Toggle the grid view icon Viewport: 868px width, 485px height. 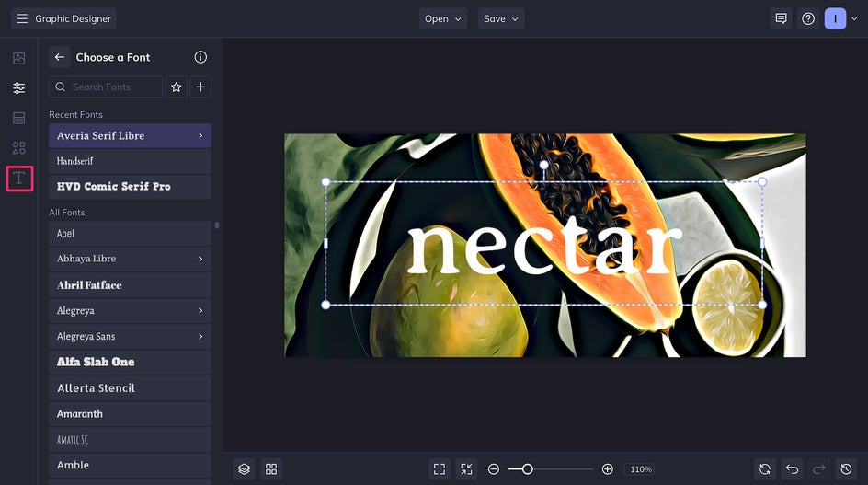tap(271, 469)
